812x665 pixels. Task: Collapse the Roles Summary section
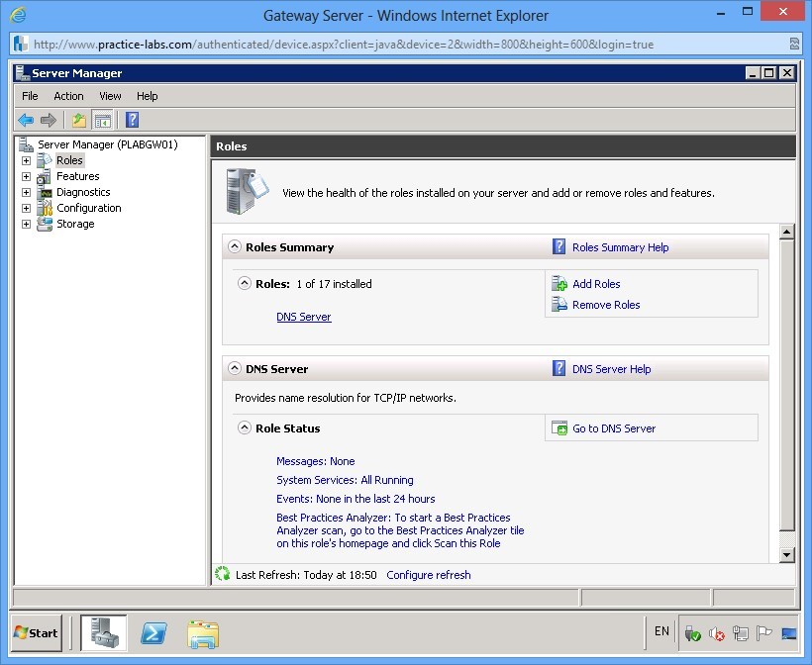point(235,246)
